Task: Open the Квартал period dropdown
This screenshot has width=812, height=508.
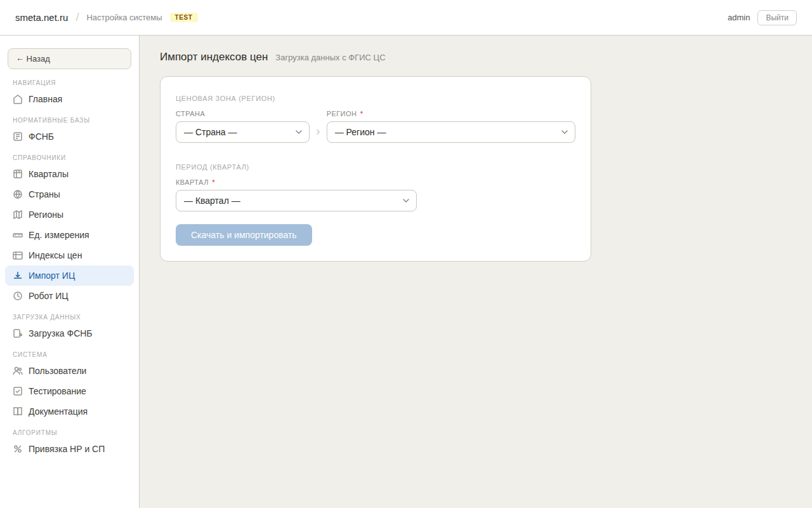Action: [x=296, y=201]
